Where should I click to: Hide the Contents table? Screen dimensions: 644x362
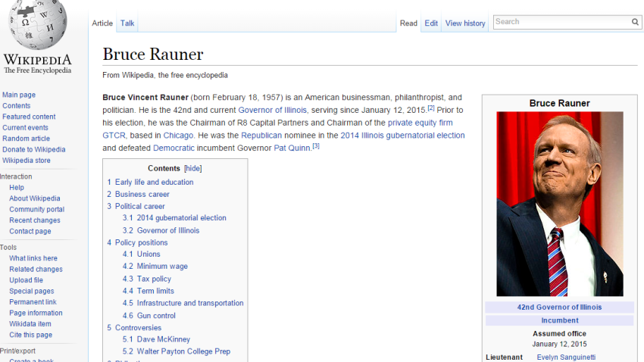point(192,168)
